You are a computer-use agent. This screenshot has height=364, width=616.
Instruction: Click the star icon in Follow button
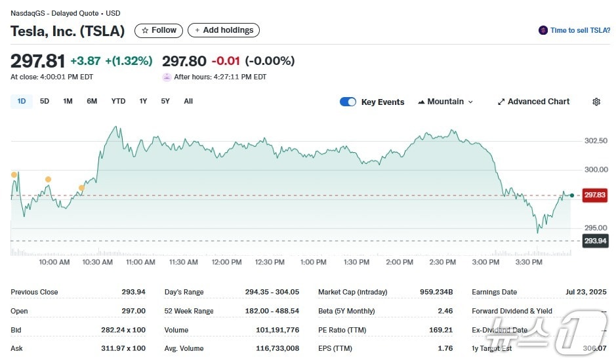tap(145, 30)
